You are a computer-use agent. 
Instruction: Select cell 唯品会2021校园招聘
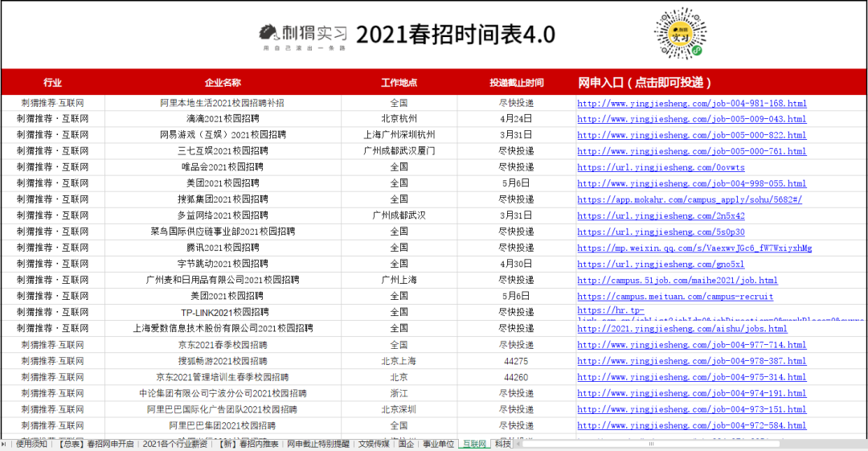click(223, 166)
